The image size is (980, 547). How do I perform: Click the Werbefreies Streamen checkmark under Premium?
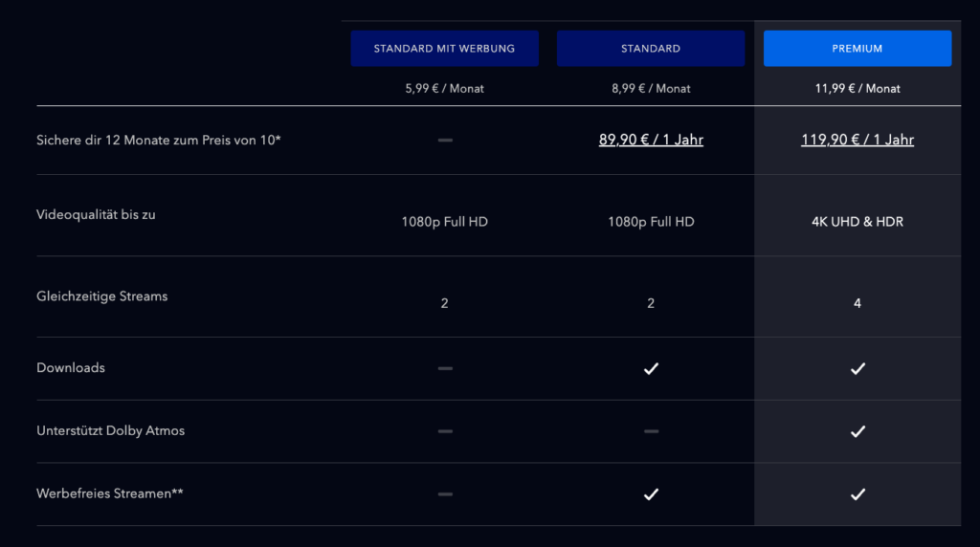pyautogui.click(x=857, y=494)
